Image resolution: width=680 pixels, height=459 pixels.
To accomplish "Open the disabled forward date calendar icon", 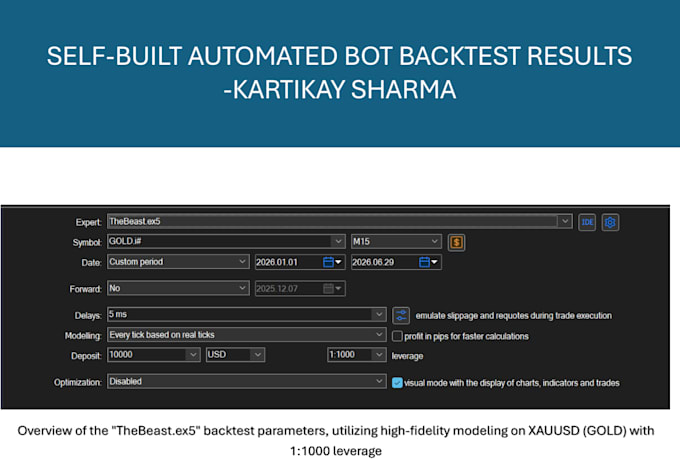I will pyautogui.click(x=333, y=289).
